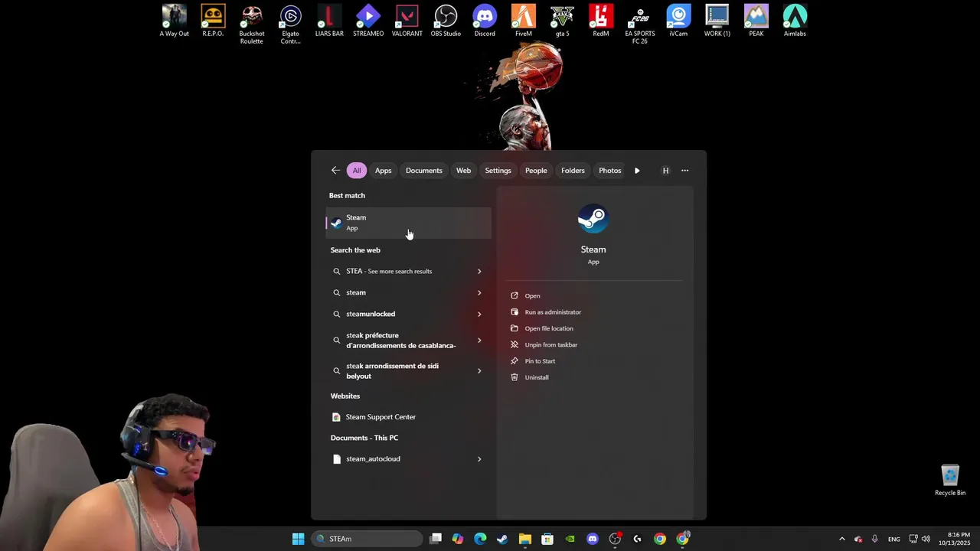Open the H account button
This screenshot has width=980, height=551.
(665, 171)
